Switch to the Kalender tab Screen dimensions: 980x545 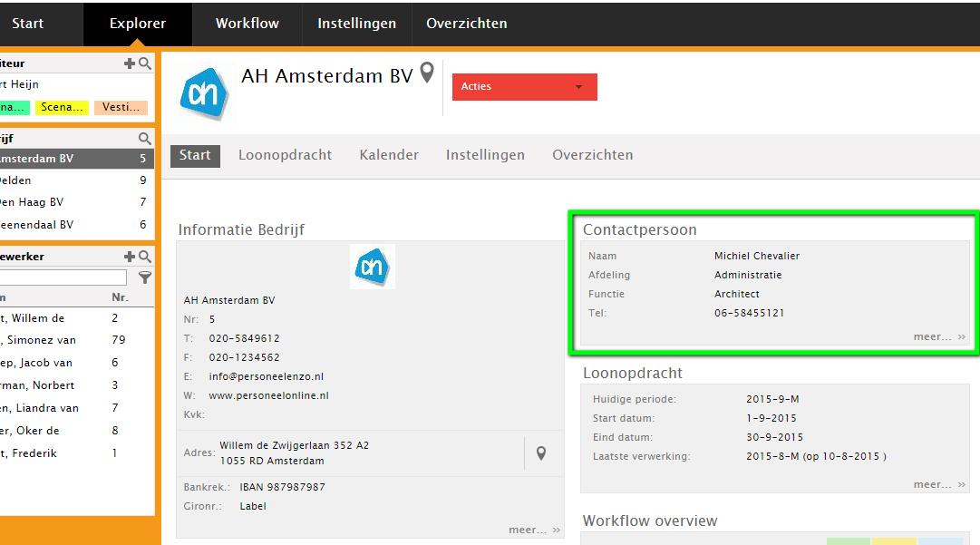[389, 155]
